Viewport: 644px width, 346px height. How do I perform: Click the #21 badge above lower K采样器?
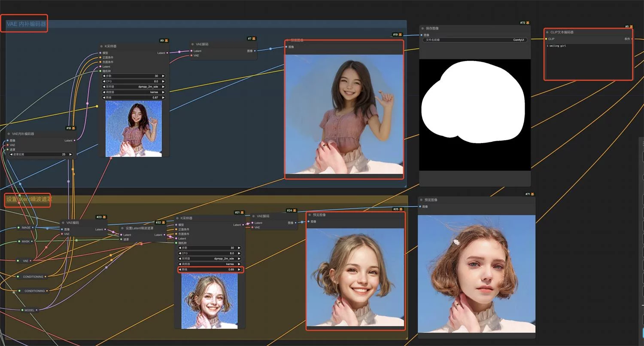240,212
